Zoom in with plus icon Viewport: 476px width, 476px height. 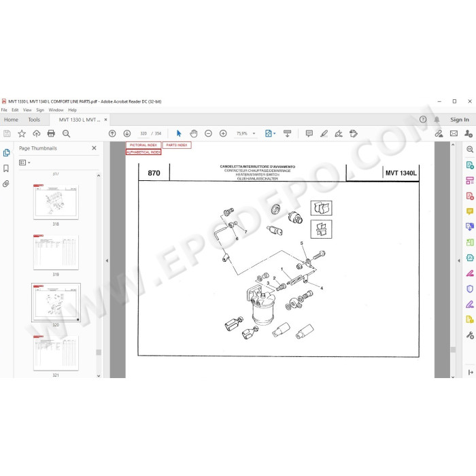click(x=223, y=133)
